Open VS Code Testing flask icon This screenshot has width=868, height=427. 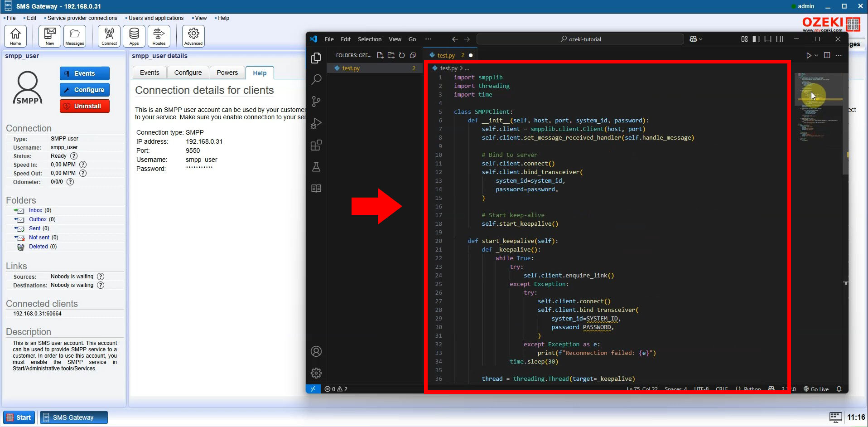pyautogui.click(x=316, y=167)
